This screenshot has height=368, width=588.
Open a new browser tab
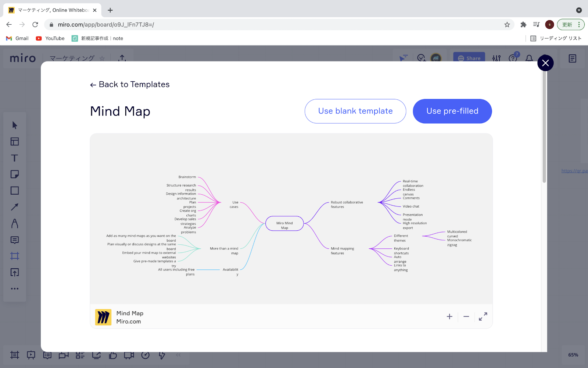point(110,10)
